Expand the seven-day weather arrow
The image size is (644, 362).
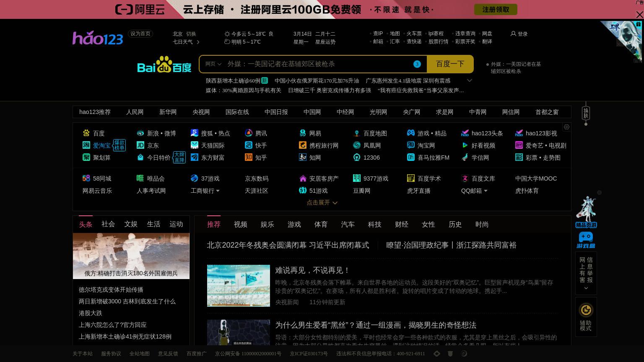click(198, 42)
